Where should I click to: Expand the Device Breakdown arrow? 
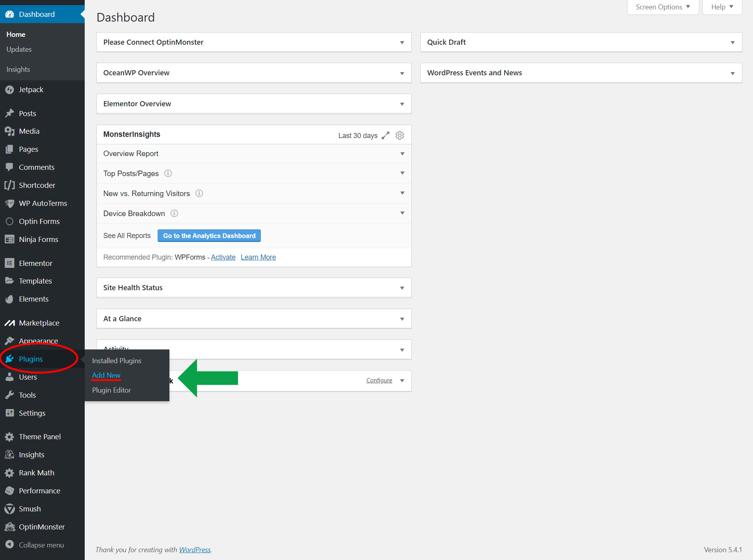(x=402, y=213)
